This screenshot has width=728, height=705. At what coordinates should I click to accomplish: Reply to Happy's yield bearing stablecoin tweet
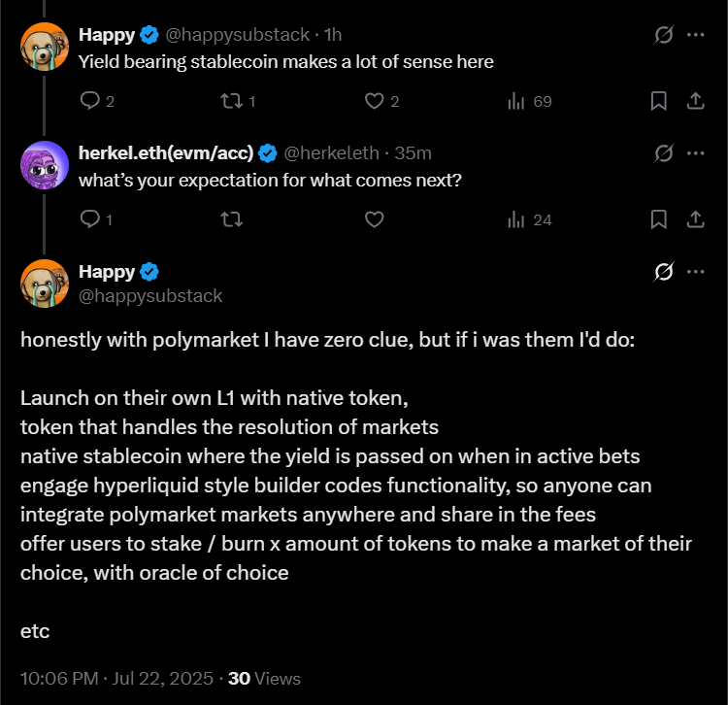tap(89, 100)
